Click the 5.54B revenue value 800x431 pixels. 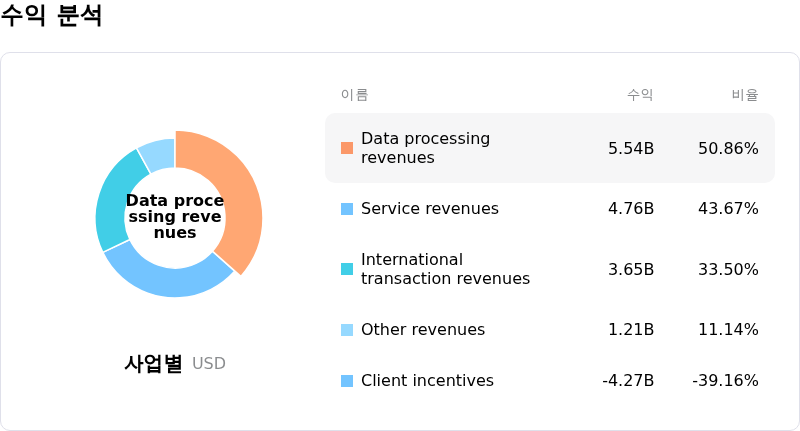tap(631, 148)
